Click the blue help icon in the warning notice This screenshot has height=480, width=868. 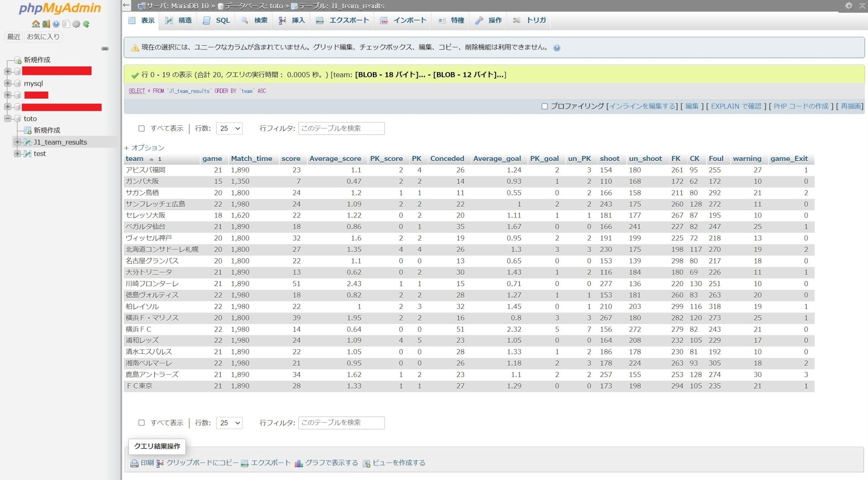tap(556, 48)
